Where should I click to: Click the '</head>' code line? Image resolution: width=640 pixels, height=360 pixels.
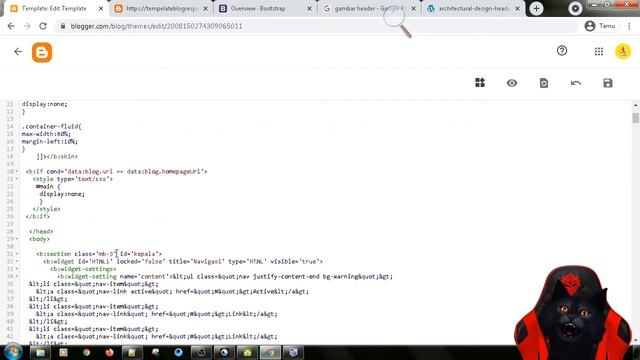tap(41, 231)
